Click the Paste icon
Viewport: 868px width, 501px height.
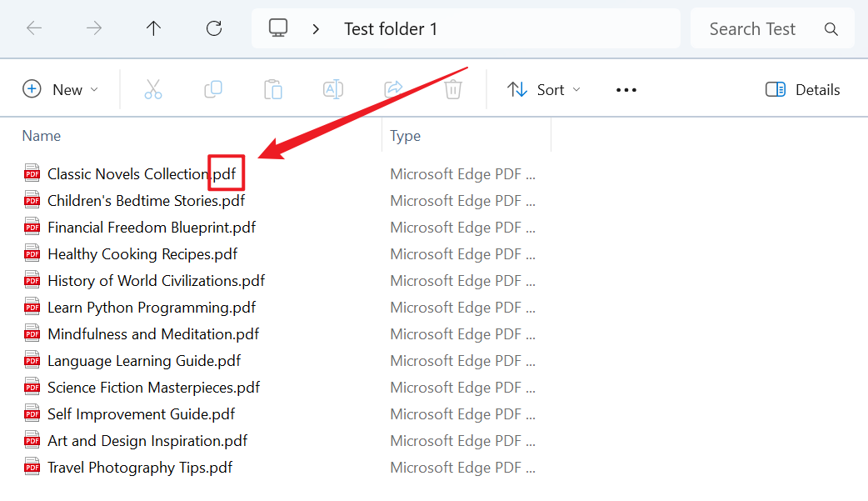pos(273,89)
